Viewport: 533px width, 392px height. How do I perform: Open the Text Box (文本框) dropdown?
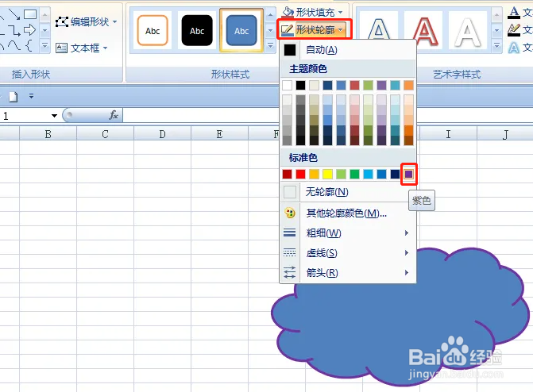tap(82, 48)
